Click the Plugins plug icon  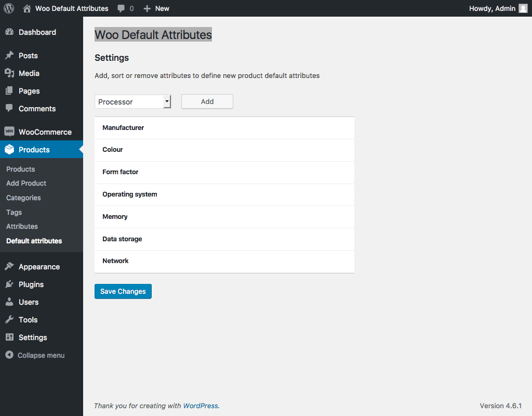(9, 284)
